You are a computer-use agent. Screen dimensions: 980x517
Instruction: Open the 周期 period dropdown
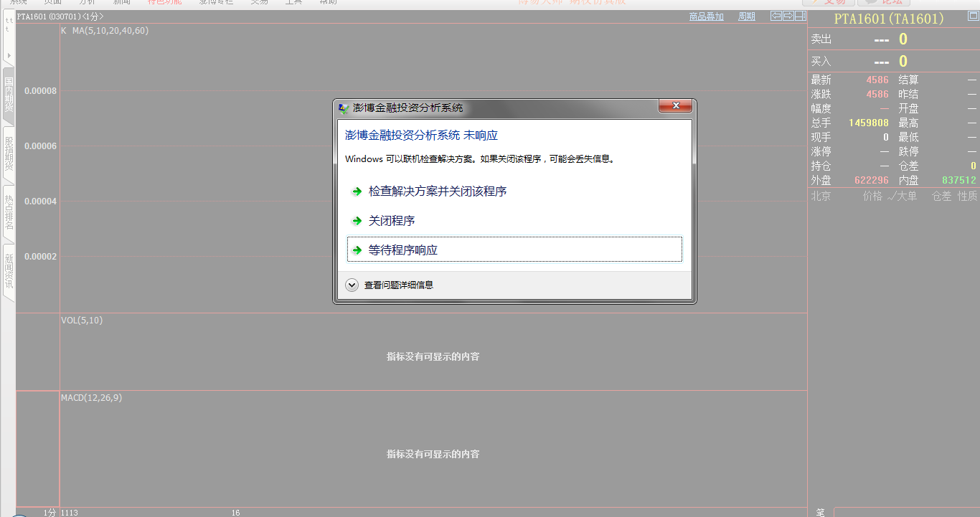coord(746,16)
